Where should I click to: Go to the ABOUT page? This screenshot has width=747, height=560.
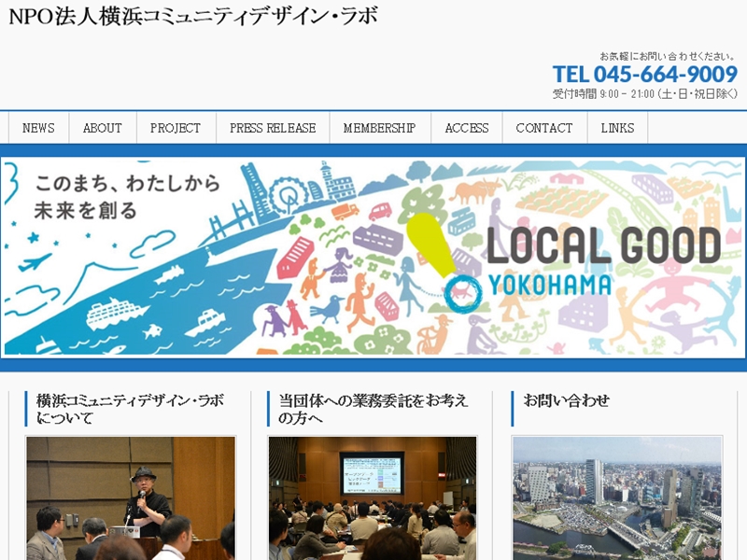[103, 128]
